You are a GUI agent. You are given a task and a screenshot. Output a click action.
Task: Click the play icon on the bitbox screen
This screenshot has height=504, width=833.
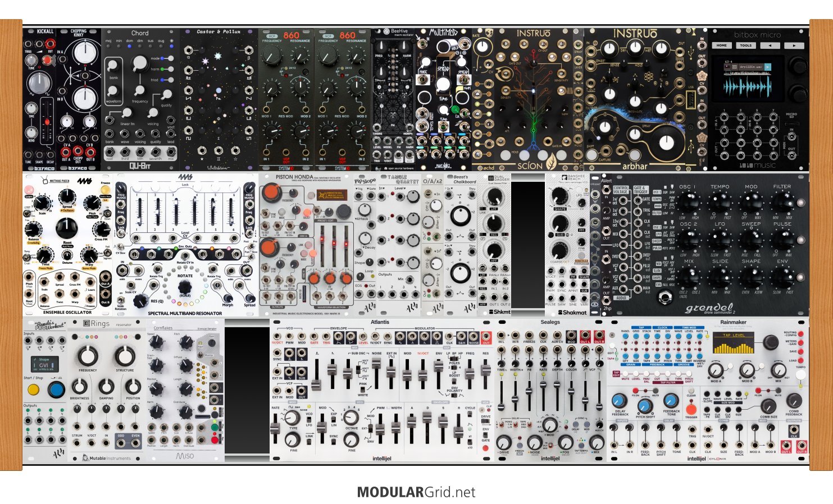(x=768, y=67)
